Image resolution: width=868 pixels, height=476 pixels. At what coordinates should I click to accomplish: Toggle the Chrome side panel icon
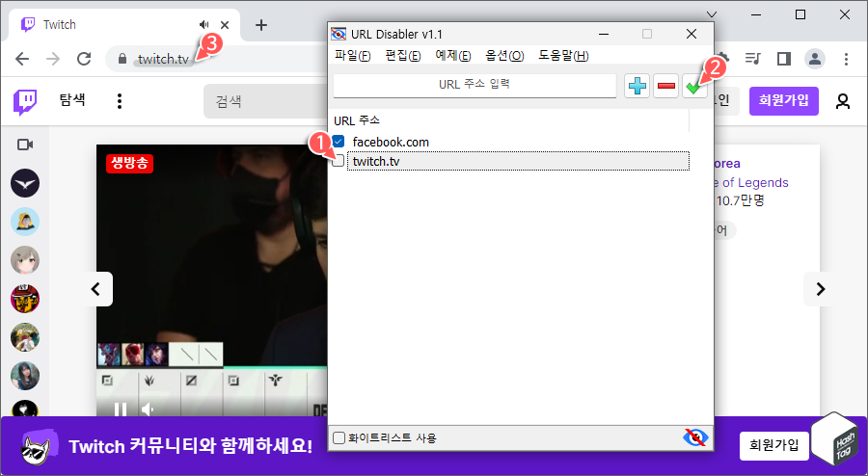(784, 59)
